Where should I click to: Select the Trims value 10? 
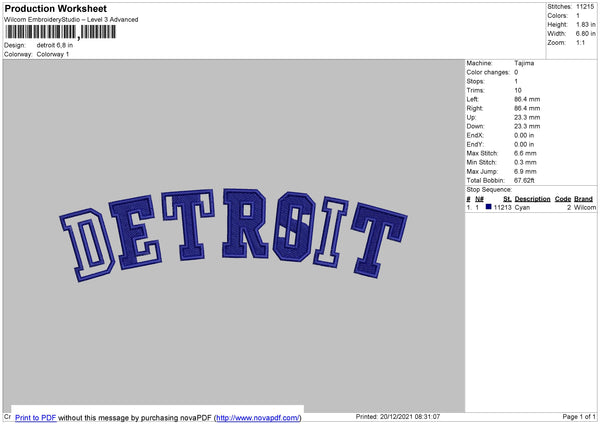click(x=518, y=90)
